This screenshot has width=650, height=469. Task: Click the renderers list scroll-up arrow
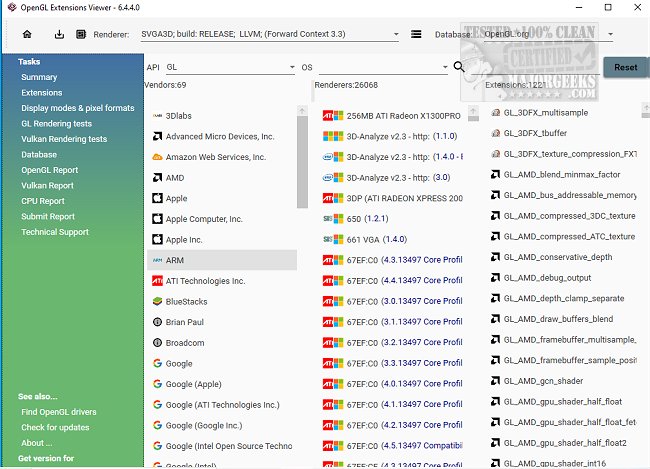[x=473, y=111]
